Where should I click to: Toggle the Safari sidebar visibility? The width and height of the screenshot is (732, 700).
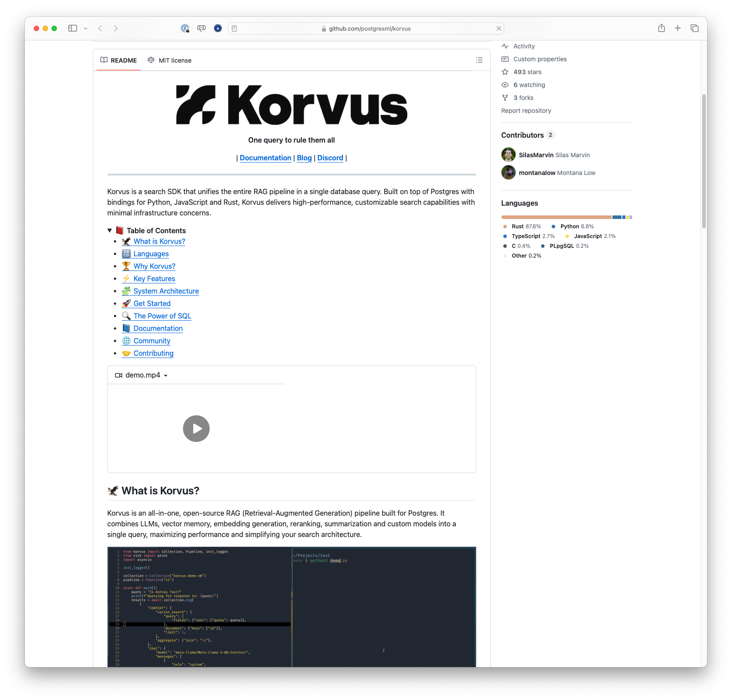72,28
